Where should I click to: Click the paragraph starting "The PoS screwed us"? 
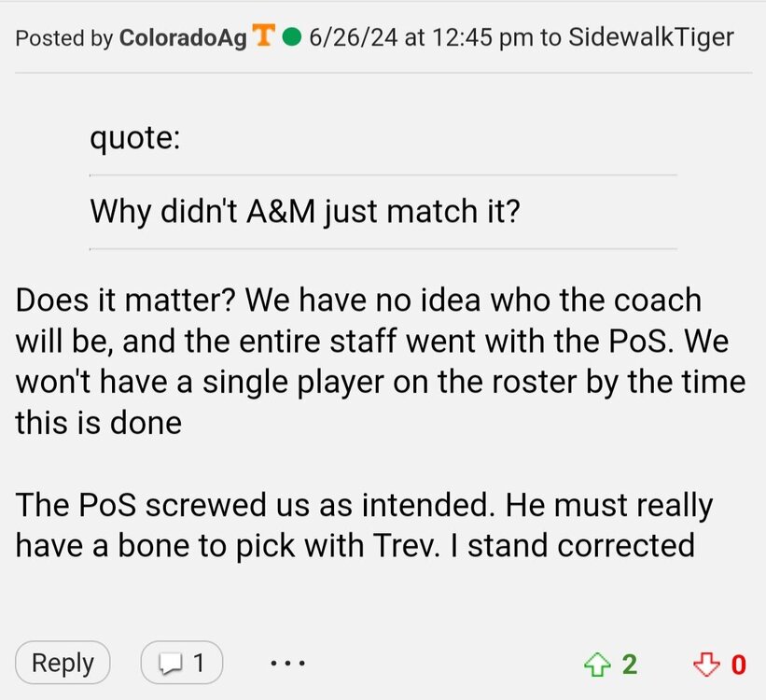click(x=364, y=525)
